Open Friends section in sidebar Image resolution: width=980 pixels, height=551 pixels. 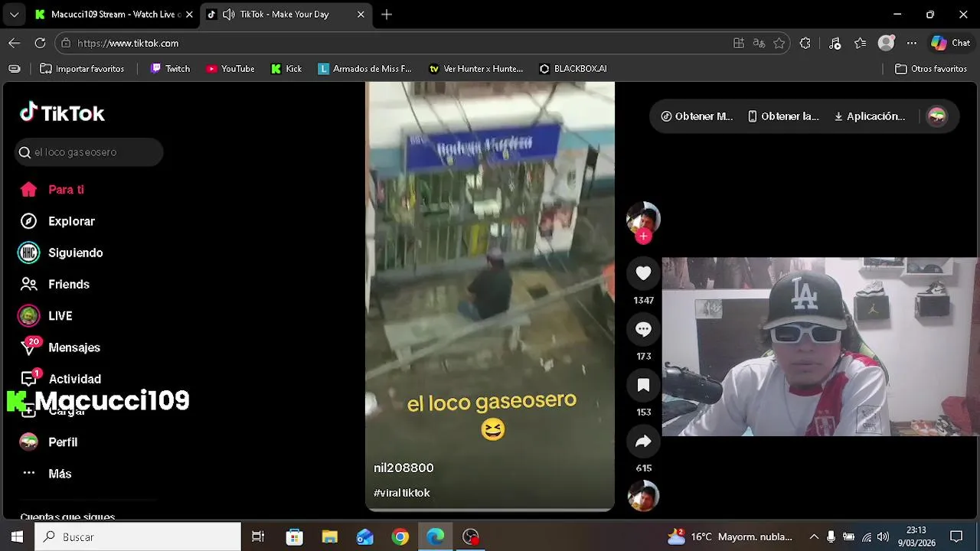tap(55, 284)
